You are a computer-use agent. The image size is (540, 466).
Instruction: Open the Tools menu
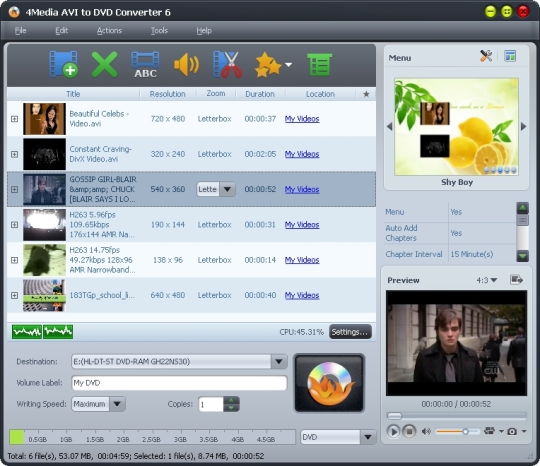[x=159, y=30]
